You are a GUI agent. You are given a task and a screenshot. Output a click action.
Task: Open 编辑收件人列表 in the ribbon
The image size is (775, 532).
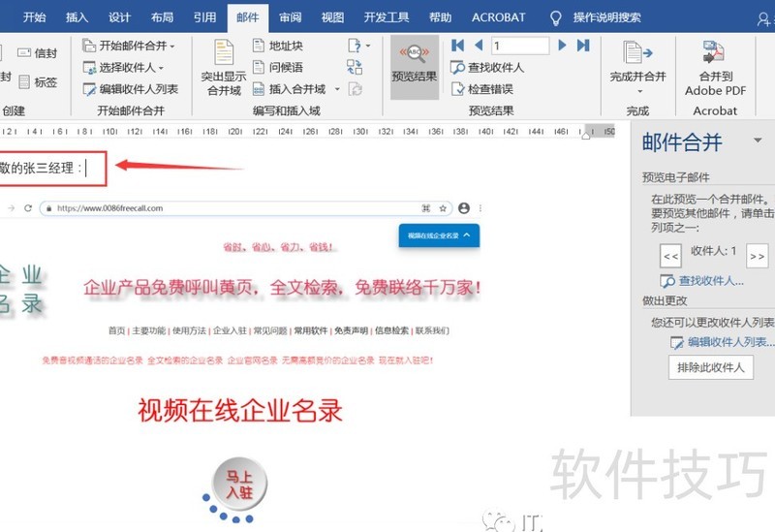[x=131, y=89]
